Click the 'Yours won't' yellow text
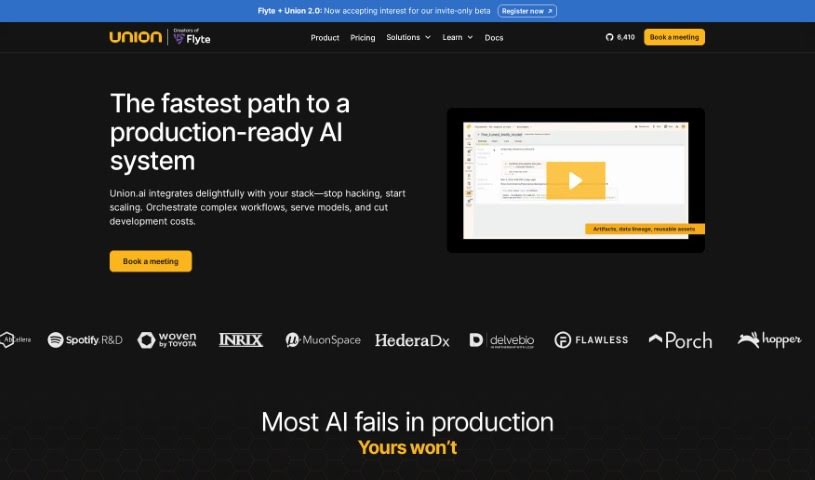Viewport: 815px width, 480px height. (408, 447)
